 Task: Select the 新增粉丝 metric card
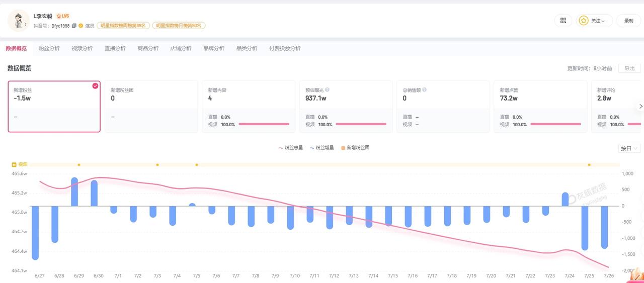[54, 107]
